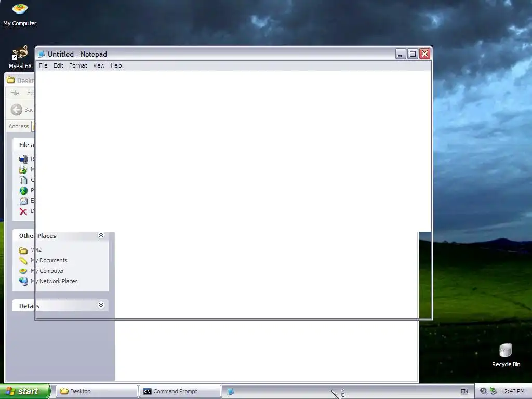The image size is (532, 399).
Task: Select the Recycle Bin desktop icon
Action: point(506,355)
